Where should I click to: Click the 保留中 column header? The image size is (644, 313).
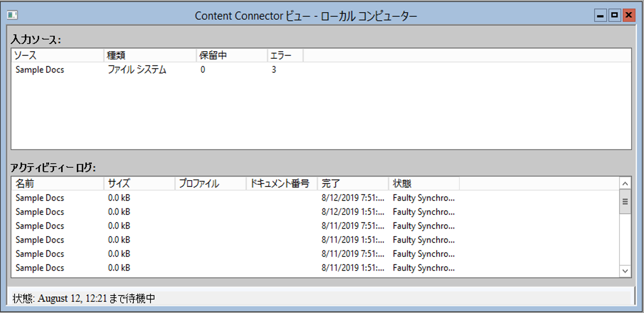(231, 55)
